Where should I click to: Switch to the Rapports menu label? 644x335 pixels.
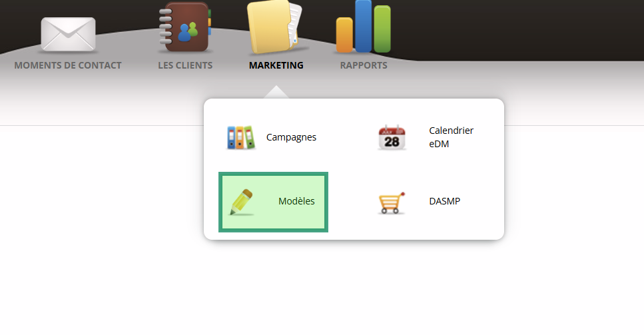(x=364, y=65)
